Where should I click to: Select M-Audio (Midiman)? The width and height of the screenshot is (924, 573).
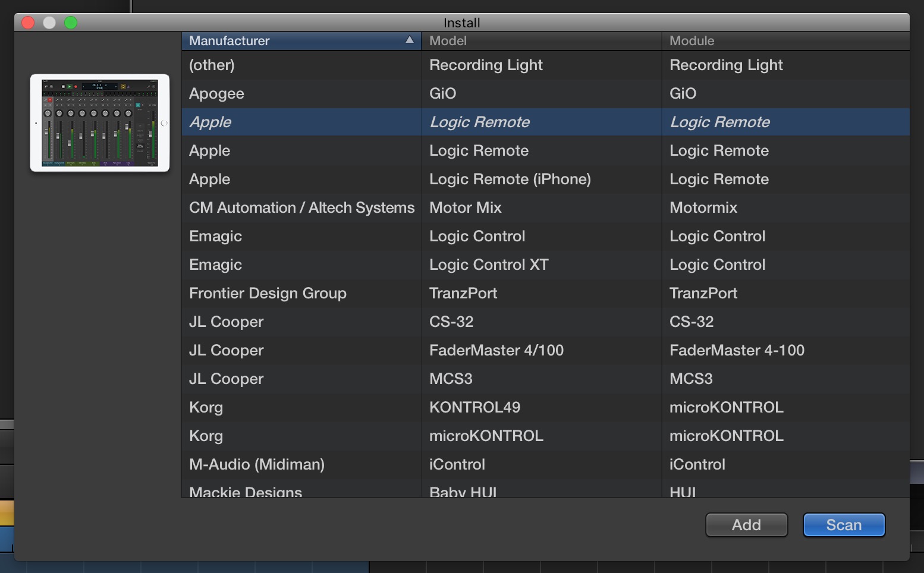256,464
